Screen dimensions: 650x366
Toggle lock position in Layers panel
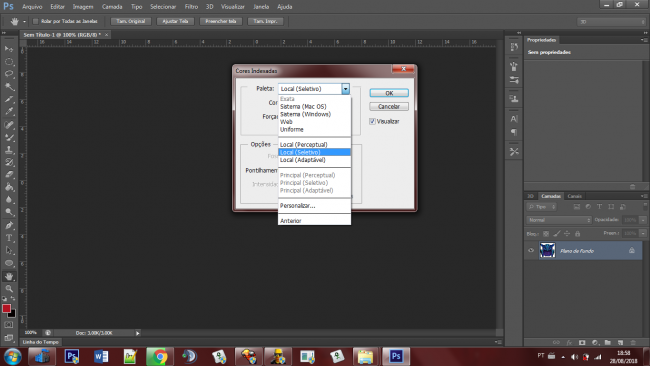567,234
